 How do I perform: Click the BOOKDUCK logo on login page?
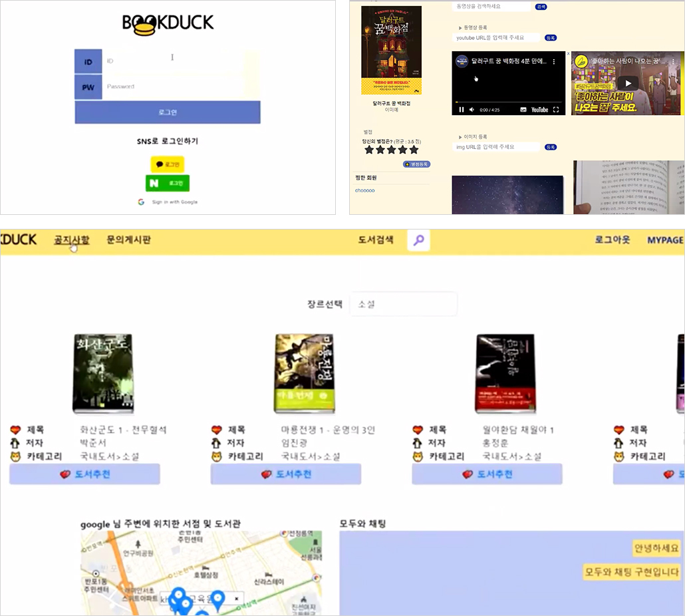click(168, 24)
